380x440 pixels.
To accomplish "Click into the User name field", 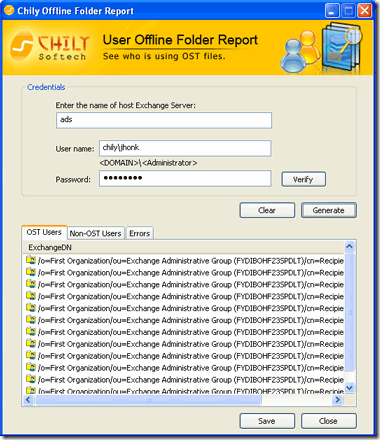I will tap(185, 148).
